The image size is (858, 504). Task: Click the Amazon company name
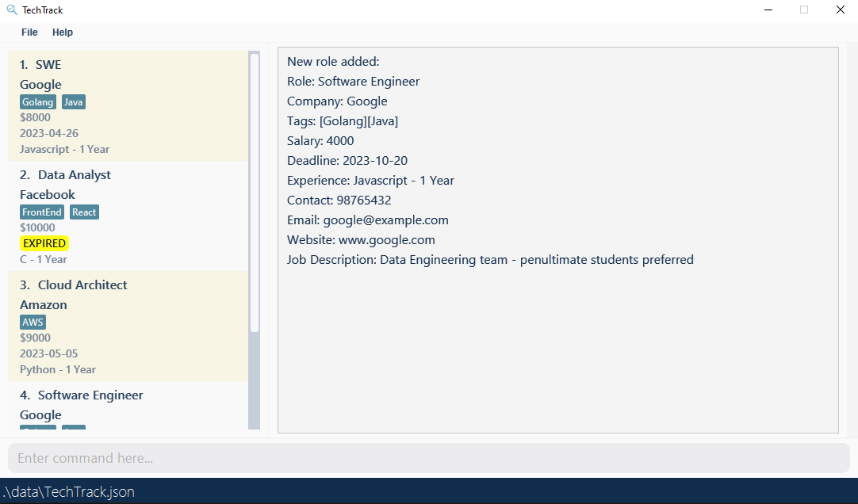point(44,304)
